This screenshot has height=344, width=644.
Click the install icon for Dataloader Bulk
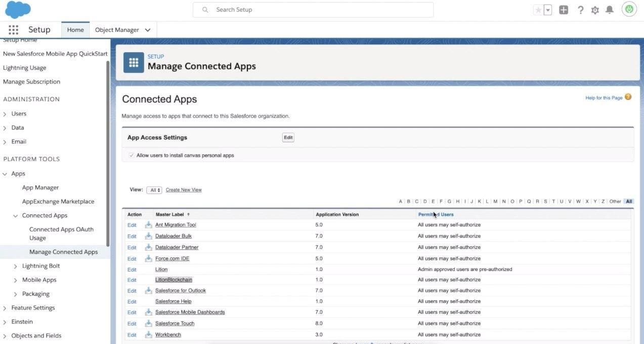(148, 236)
